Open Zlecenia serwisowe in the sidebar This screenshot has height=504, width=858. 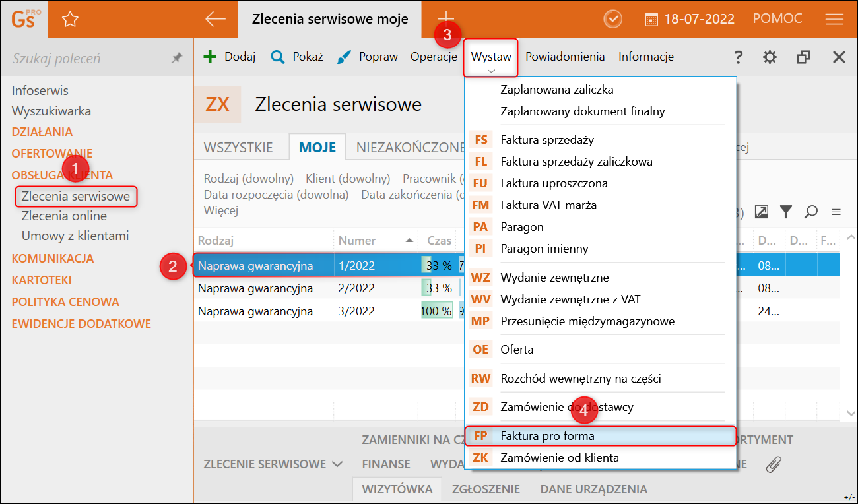(x=76, y=196)
